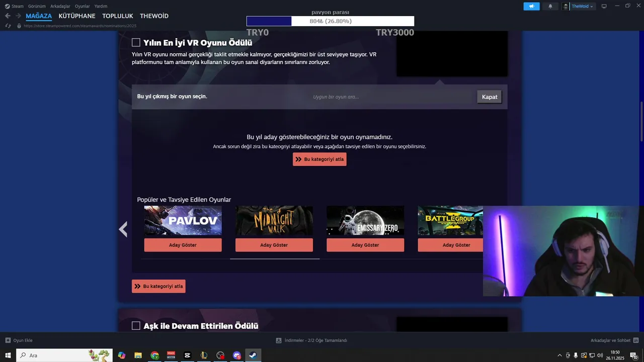644x362 pixels.
Task: Open The Midnight Walk game thumbnail
Action: click(274, 220)
